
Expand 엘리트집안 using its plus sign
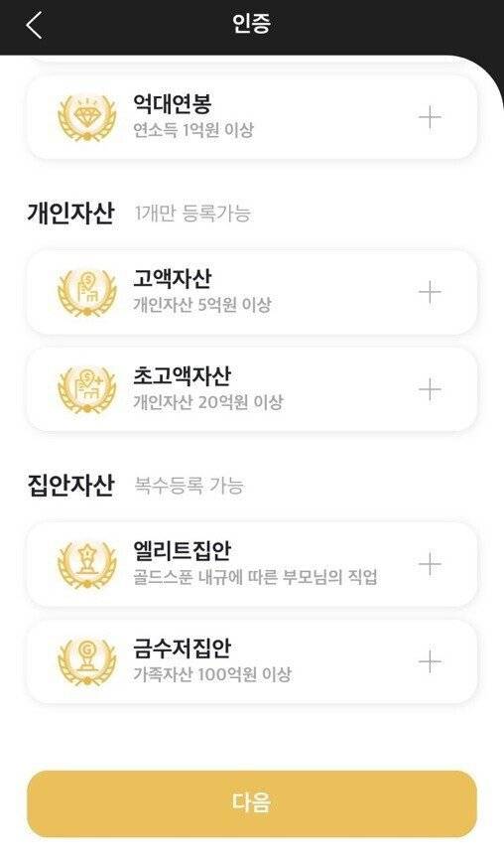click(x=430, y=564)
